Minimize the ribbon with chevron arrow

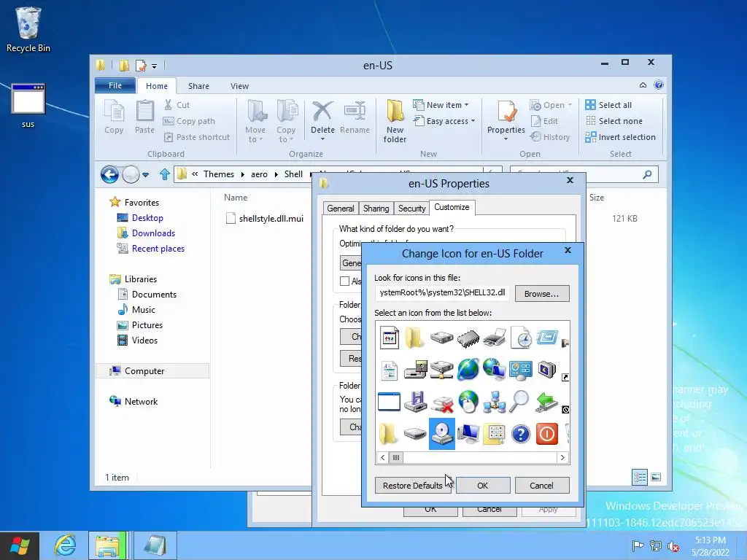[643, 85]
